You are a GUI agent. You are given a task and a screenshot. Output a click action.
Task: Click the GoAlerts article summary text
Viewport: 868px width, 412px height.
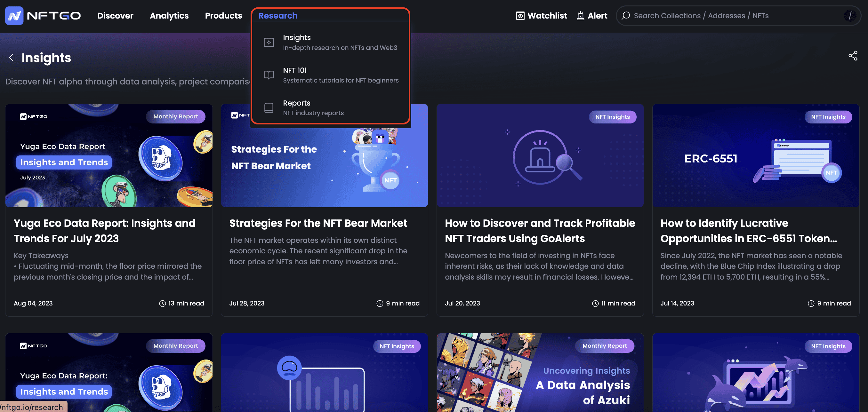pyautogui.click(x=539, y=266)
